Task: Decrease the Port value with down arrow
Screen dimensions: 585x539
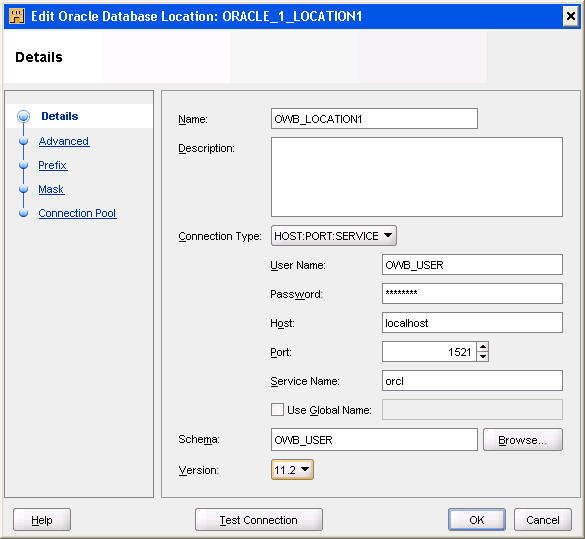Action: (x=483, y=357)
